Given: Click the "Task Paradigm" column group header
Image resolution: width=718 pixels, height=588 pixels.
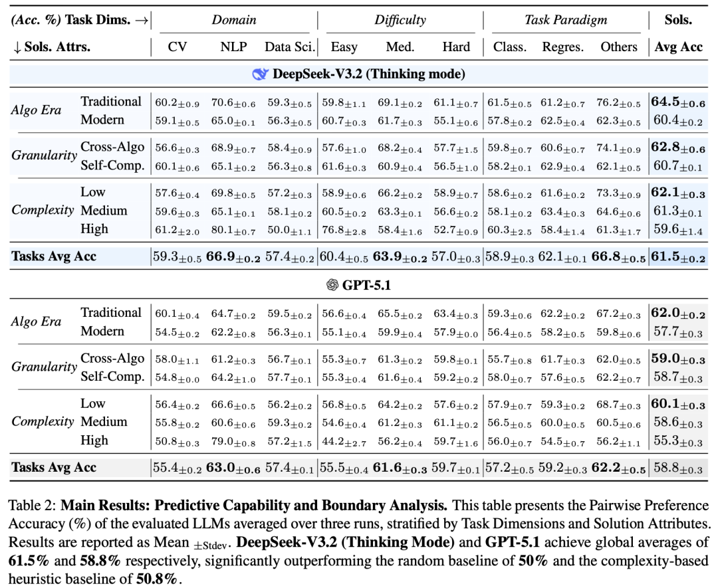Looking at the screenshot, I should click(x=566, y=20).
